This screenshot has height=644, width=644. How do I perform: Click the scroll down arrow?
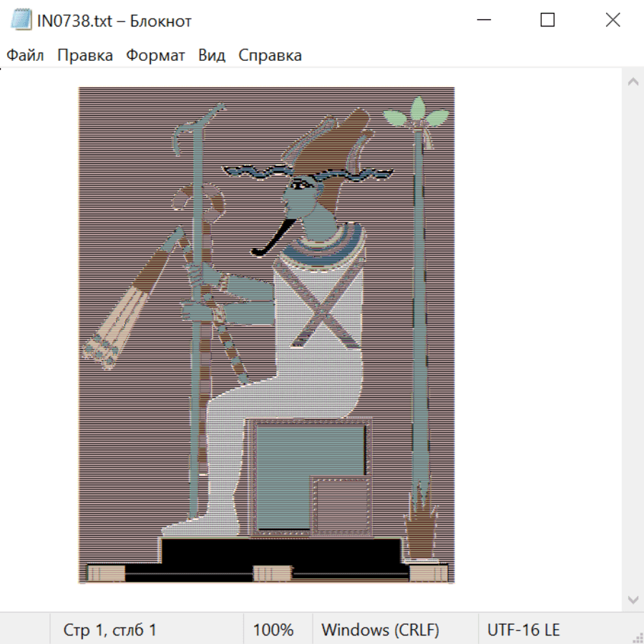pyautogui.click(x=633, y=599)
